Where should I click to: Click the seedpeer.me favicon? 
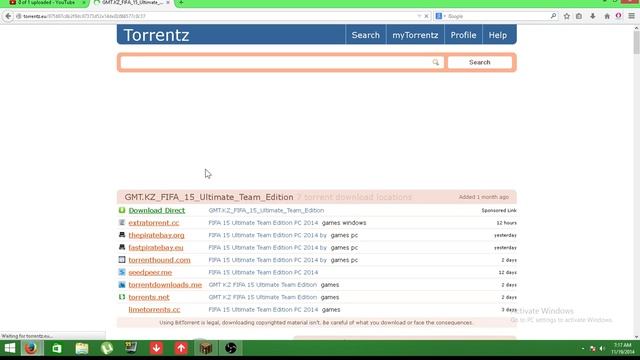[122, 272]
